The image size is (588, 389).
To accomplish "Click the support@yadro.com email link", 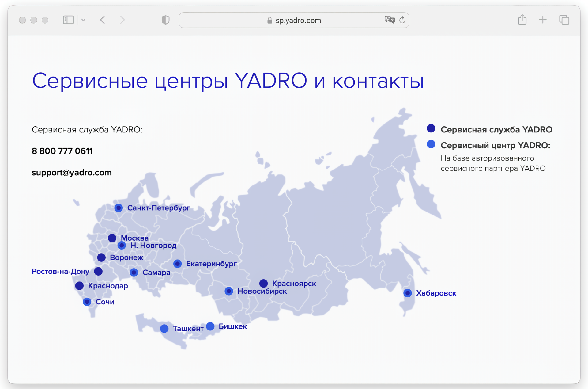I will [72, 173].
